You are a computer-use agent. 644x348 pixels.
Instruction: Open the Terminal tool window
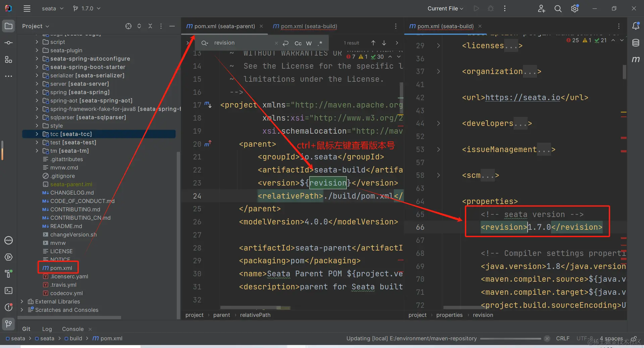(x=9, y=291)
